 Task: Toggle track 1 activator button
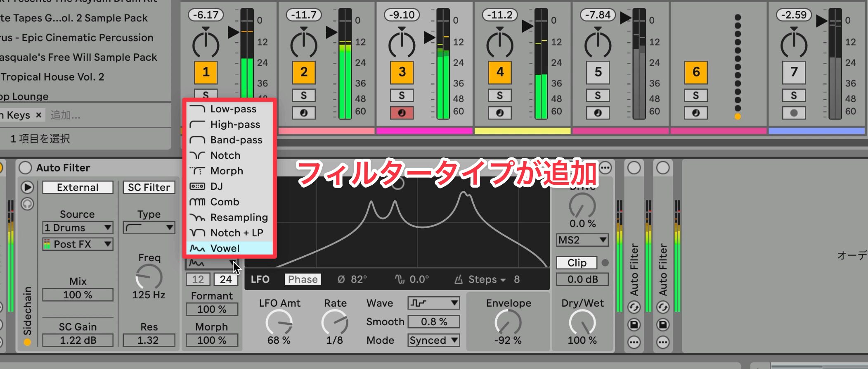(206, 72)
